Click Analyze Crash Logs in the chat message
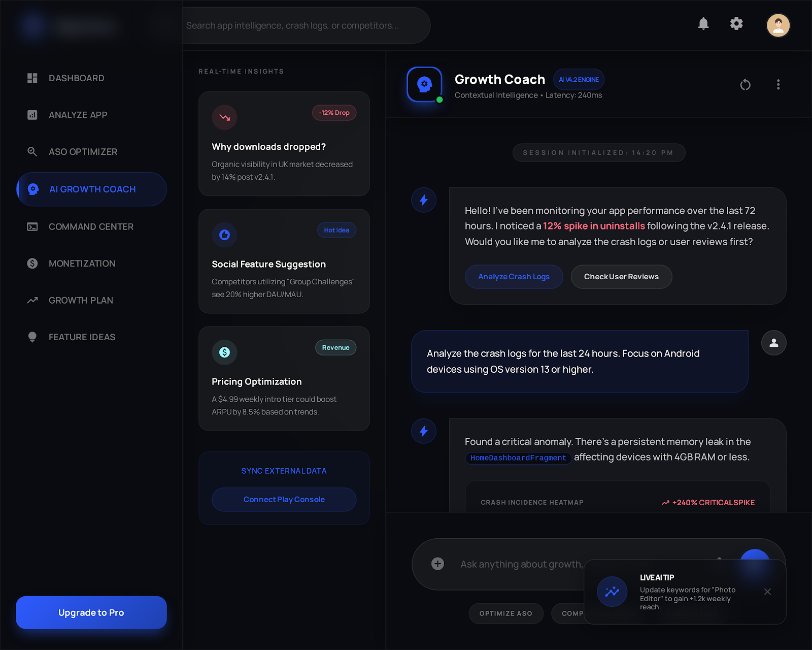 click(x=514, y=277)
